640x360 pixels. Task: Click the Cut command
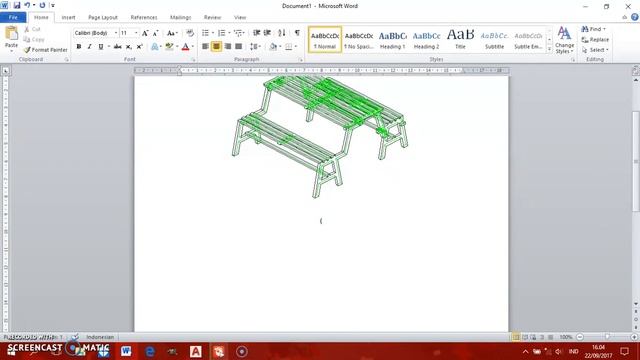point(32,29)
